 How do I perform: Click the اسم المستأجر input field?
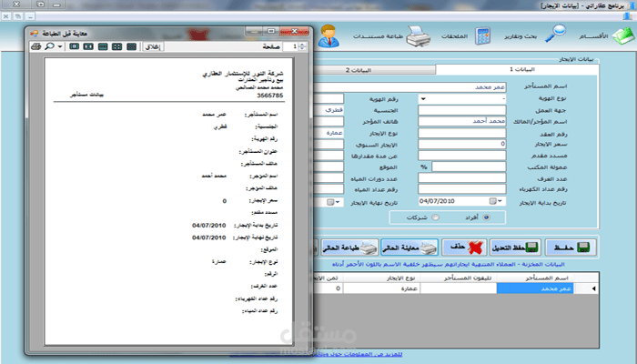pos(409,87)
